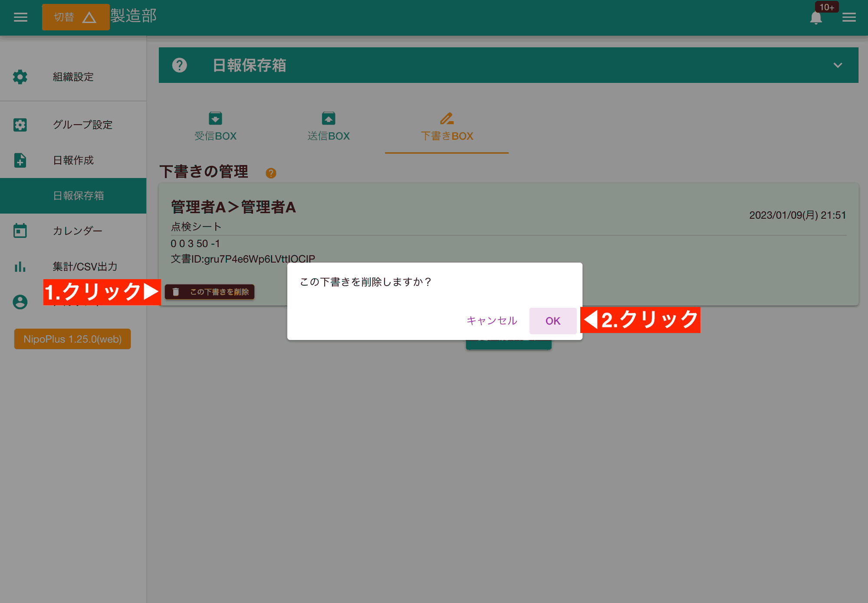The width and height of the screenshot is (868, 603).
Task: Click この下書きを削除 to delete the draft
Action: click(210, 292)
